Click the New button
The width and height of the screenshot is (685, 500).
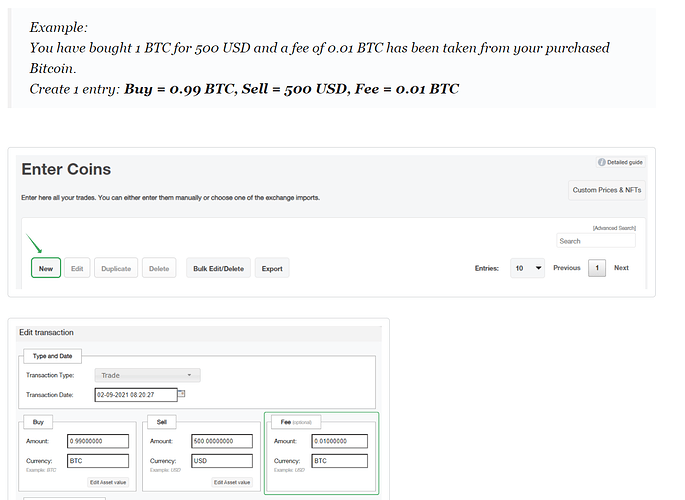(x=46, y=268)
